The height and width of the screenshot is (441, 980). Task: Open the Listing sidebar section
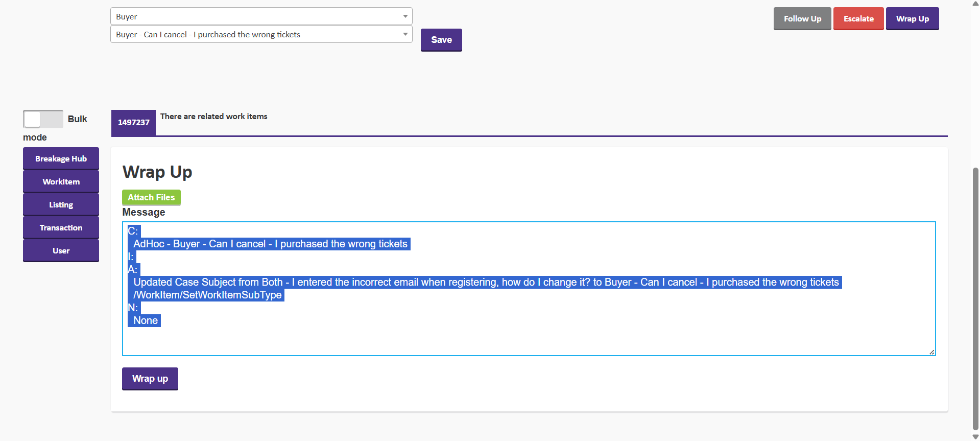[61, 205]
